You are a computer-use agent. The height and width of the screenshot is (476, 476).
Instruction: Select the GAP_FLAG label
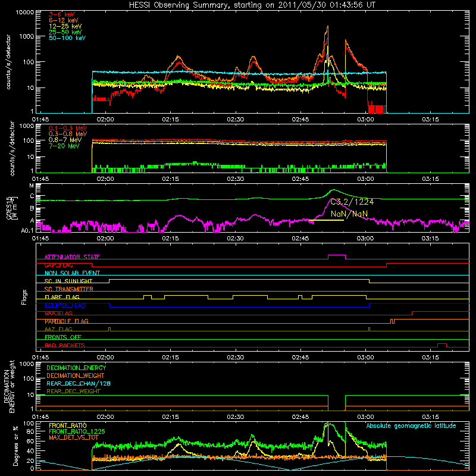pyautogui.click(x=58, y=265)
